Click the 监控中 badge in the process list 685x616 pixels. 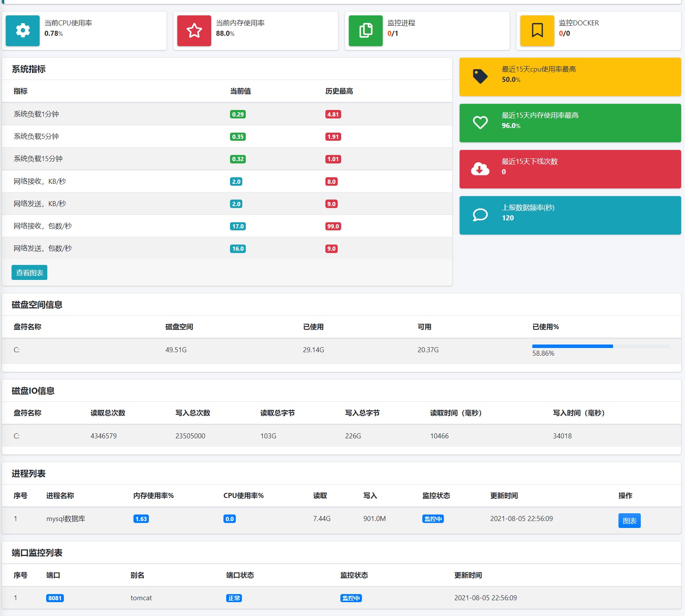(x=433, y=519)
